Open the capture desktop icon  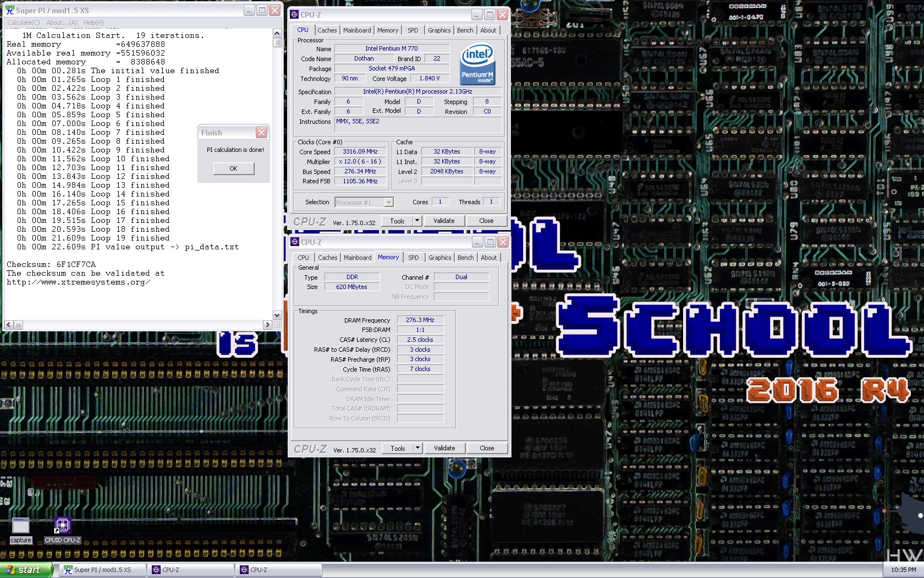tap(20, 531)
